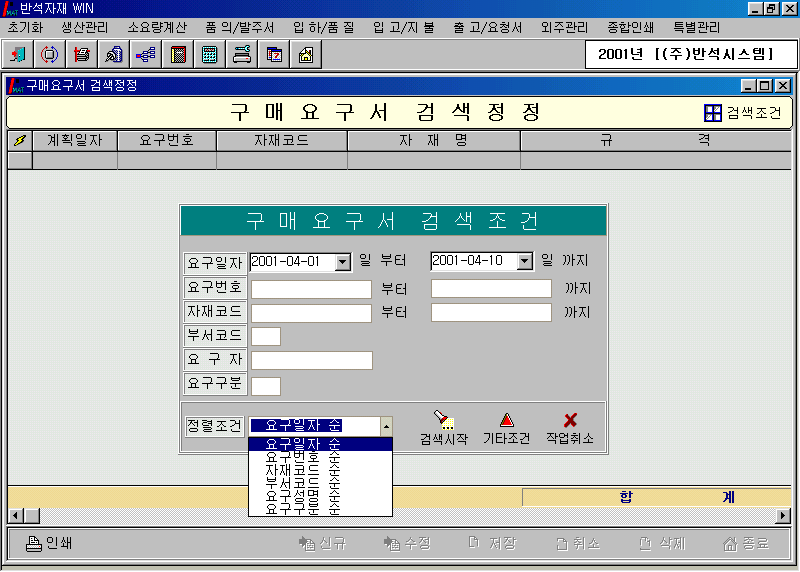
Task: Click the 인쇄 print button
Action: [x=50, y=543]
